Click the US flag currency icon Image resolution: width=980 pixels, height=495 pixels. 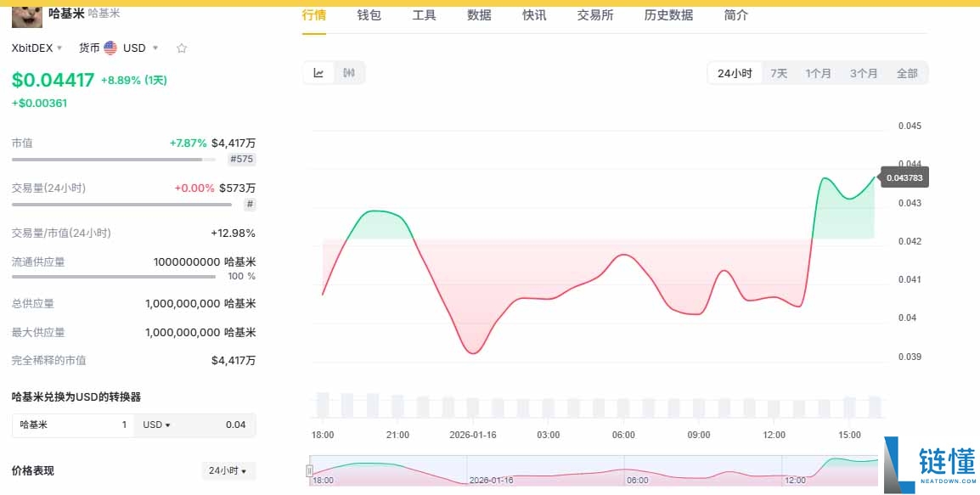[x=110, y=48]
